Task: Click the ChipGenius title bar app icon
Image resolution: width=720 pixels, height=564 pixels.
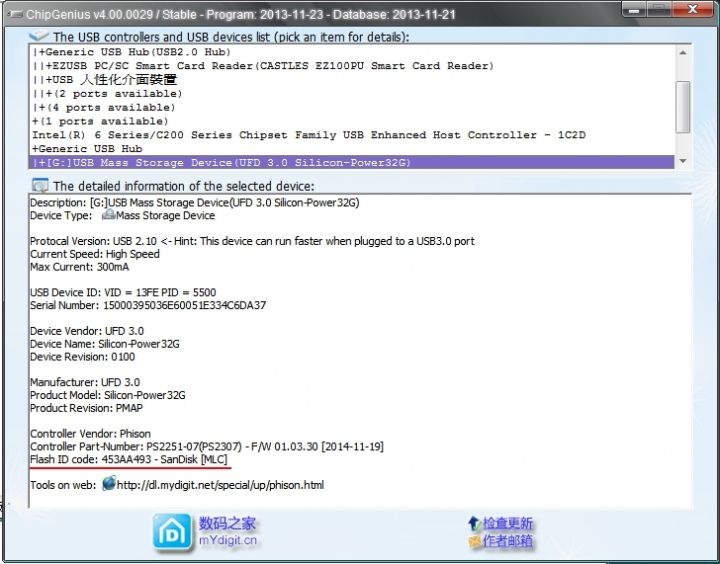Action: [x=15, y=14]
